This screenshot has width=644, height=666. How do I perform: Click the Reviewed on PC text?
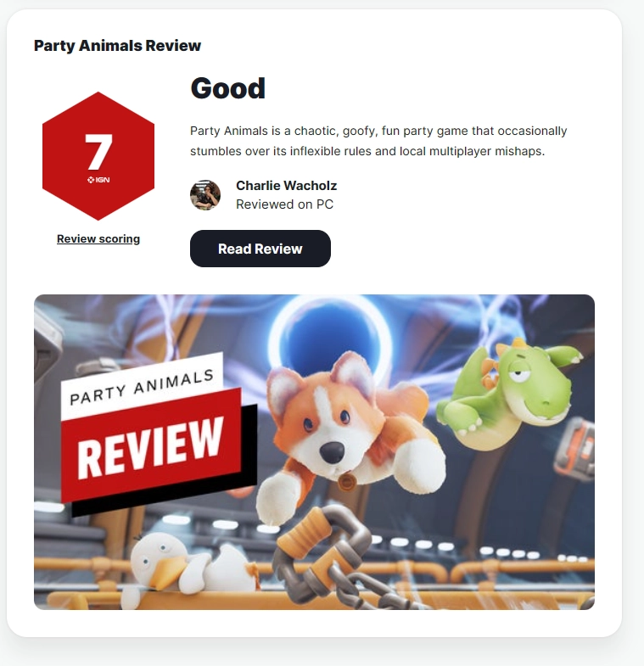tap(284, 204)
